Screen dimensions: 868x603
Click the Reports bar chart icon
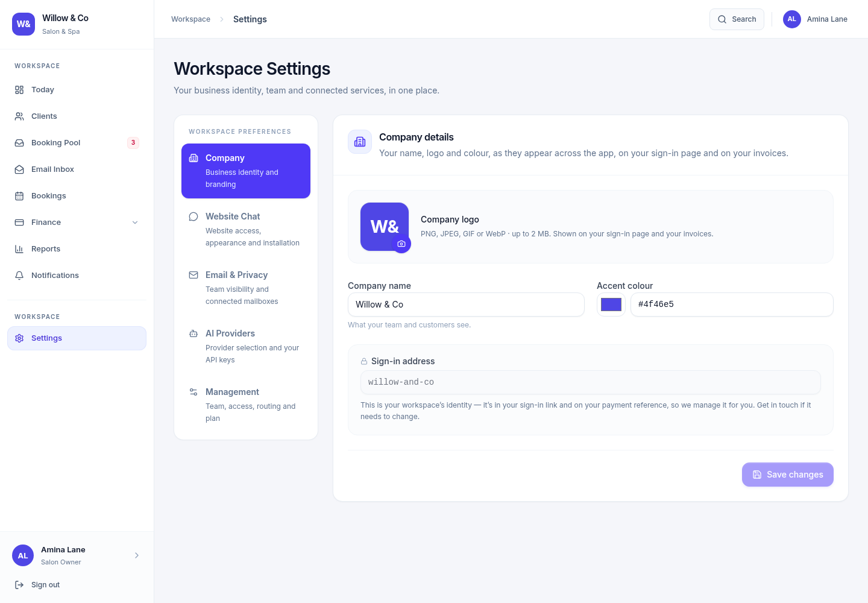[19, 249]
